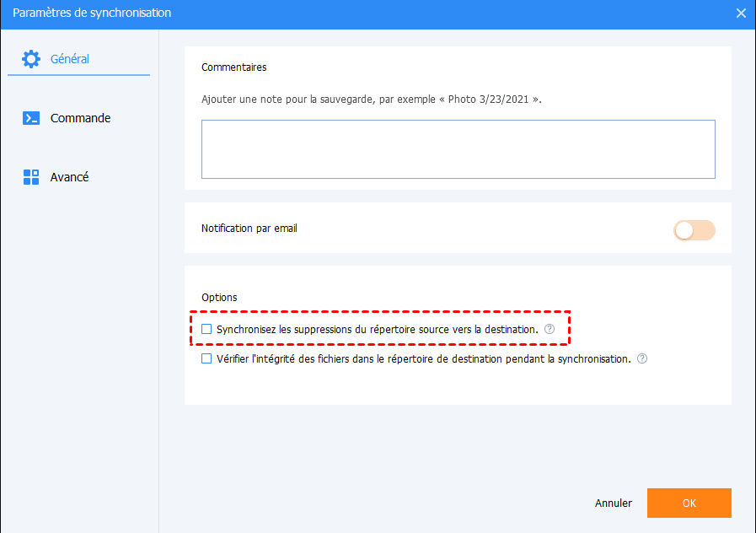Close the Paramètres de synchronisation dialog

741,13
